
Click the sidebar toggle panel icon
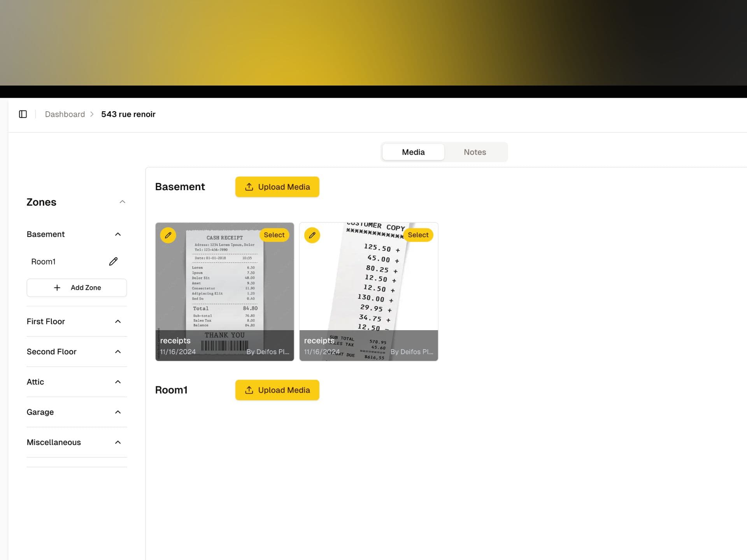(22, 114)
